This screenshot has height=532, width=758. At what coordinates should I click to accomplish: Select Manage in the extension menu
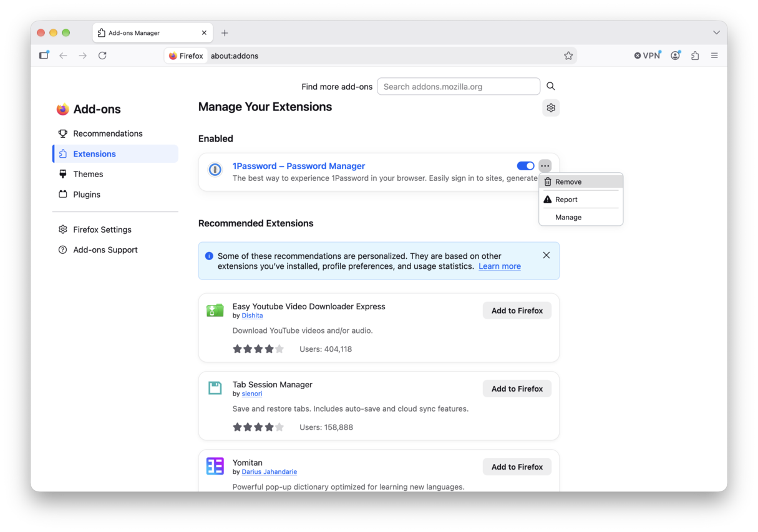pyautogui.click(x=581, y=217)
